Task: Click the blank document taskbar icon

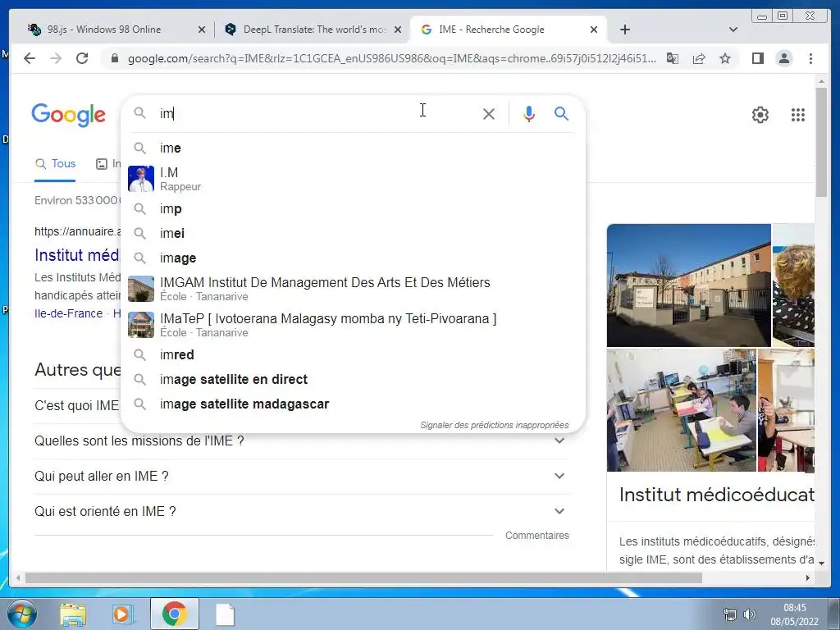Action: (x=225, y=614)
